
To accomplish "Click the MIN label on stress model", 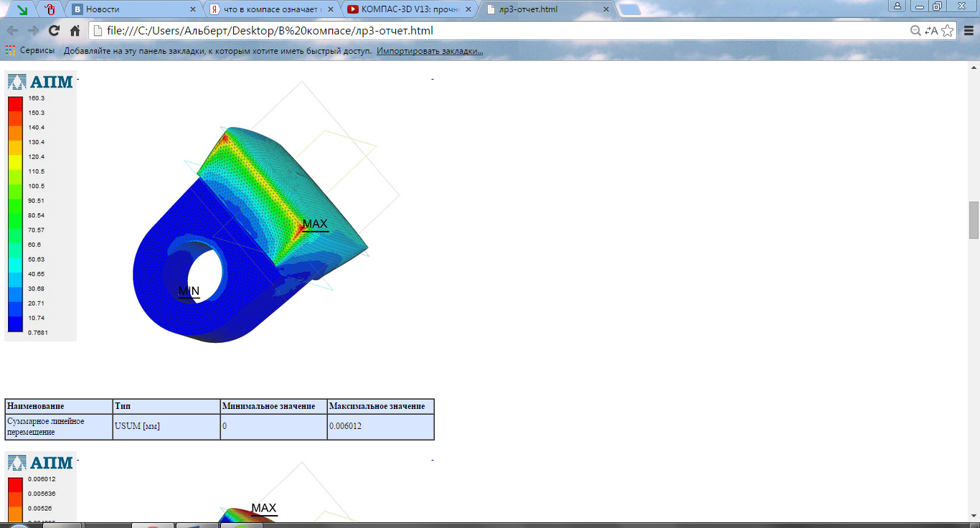I will pos(189,291).
